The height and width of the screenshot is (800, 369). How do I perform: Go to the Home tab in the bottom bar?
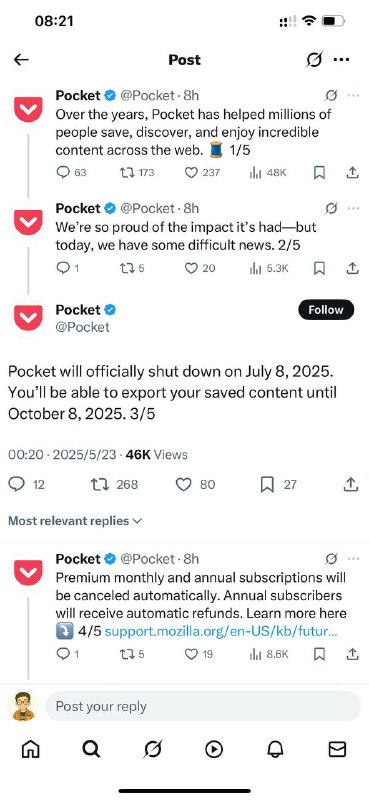[30, 749]
